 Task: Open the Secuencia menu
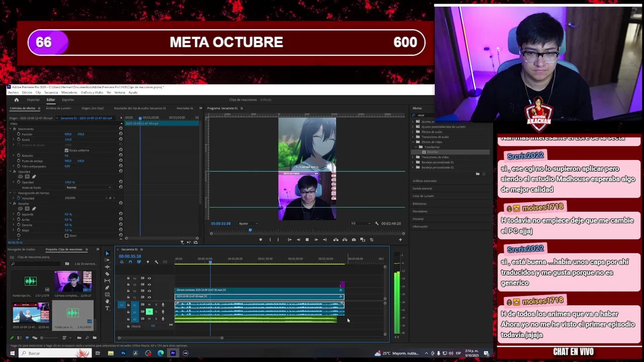click(x=51, y=93)
